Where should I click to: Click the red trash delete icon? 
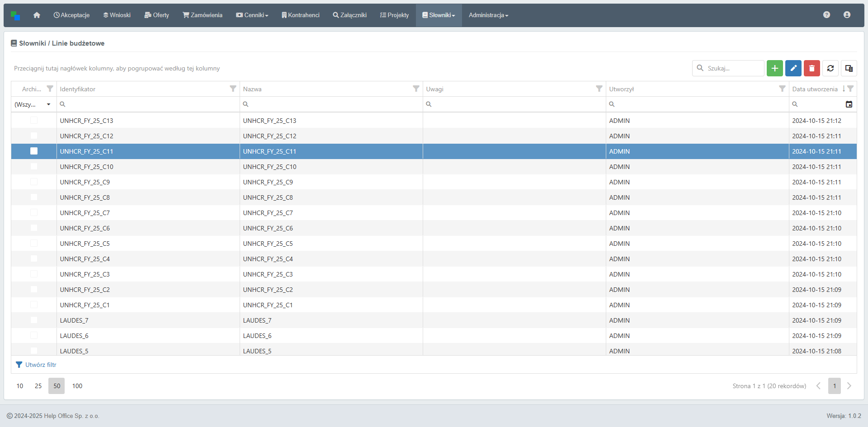pos(811,68)
